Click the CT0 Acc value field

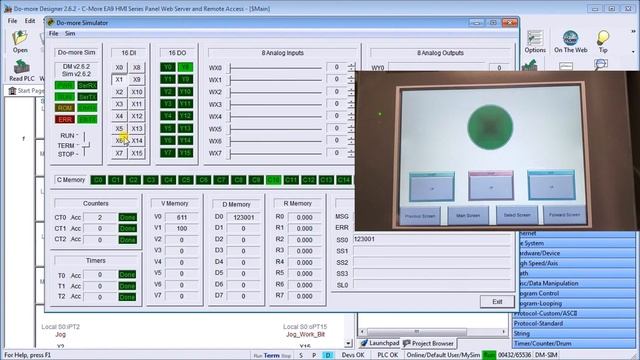(100, 218)
